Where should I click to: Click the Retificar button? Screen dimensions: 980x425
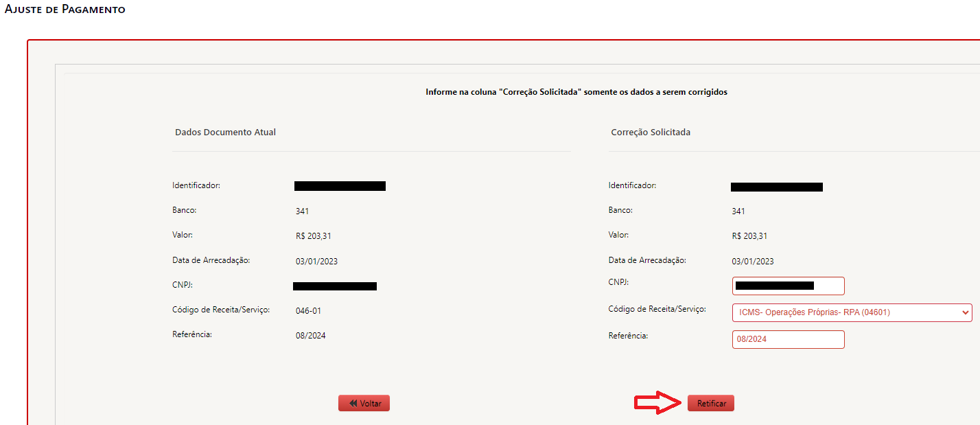coord(711,404)
